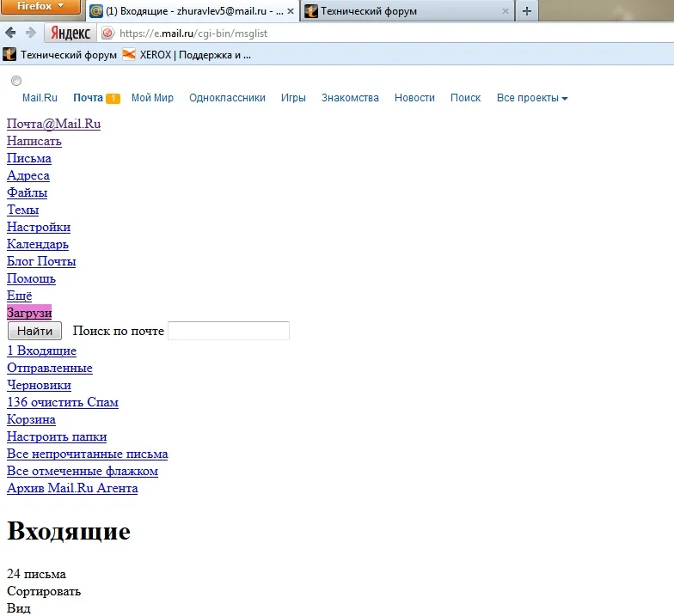The width and height of the screenshot is (674, 616).
Task: Open Мой Мир in the portal navigation
Action: [x=152, y=98]
